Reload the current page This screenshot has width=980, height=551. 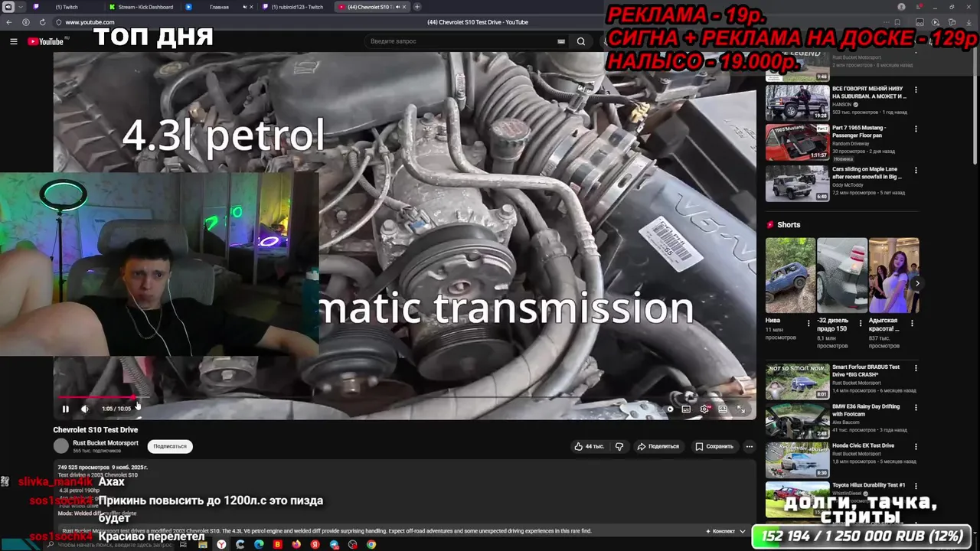[x=42, y=22]
